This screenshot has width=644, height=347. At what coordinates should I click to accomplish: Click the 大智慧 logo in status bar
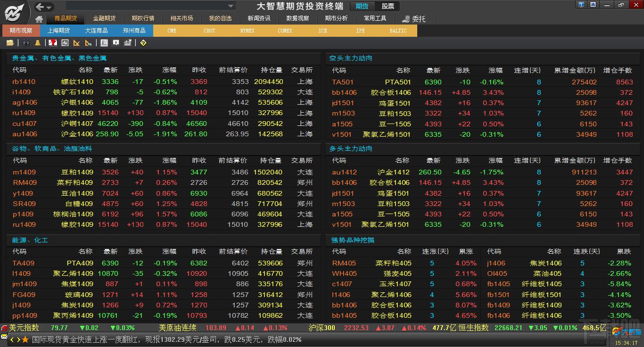tap(626, 331)
